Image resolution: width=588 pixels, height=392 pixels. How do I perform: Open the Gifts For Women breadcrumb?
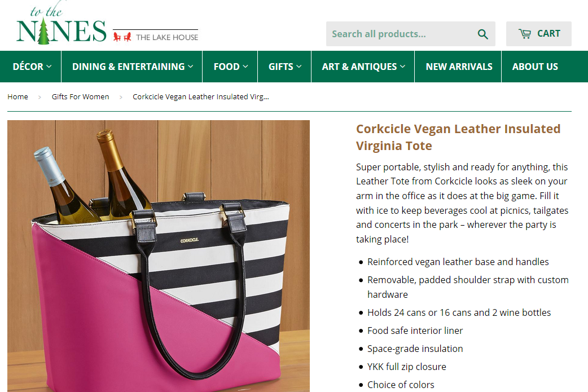point(80,96)
